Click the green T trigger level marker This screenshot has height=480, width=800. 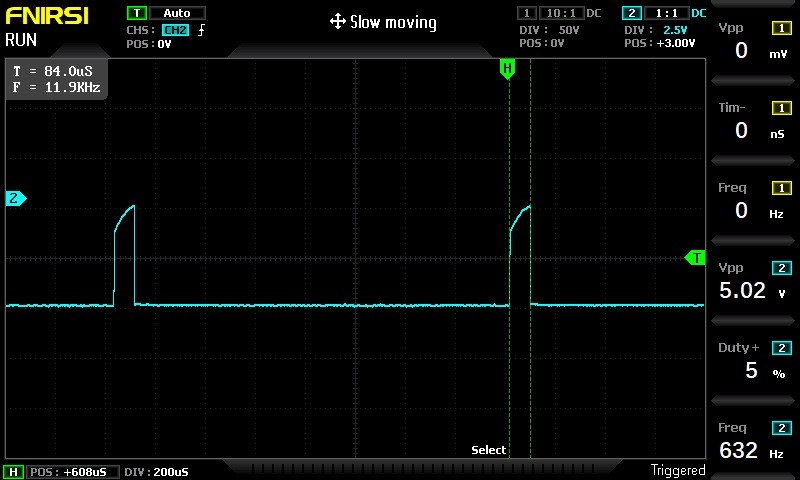coord(695,258)
